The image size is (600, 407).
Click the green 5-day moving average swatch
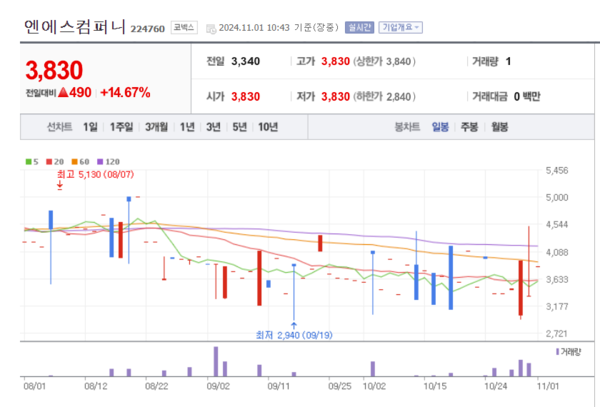point(28,162)
